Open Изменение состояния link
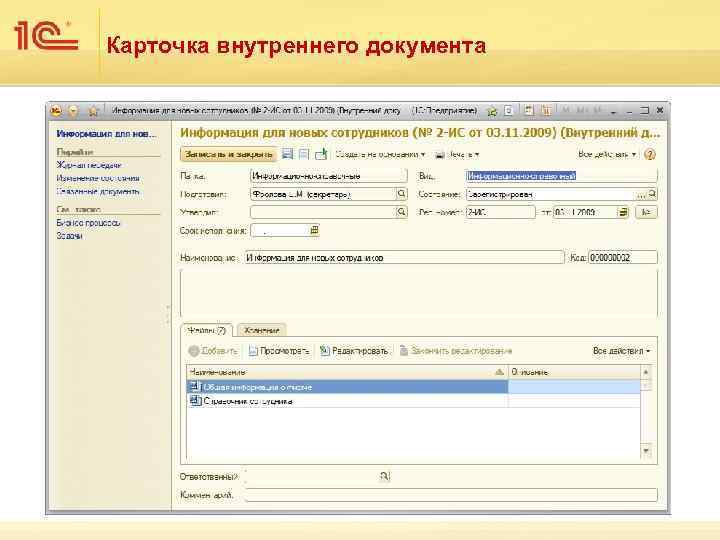The height and width of the screenshot is (540, 720). pyautogui.click(x=98, y=178)
